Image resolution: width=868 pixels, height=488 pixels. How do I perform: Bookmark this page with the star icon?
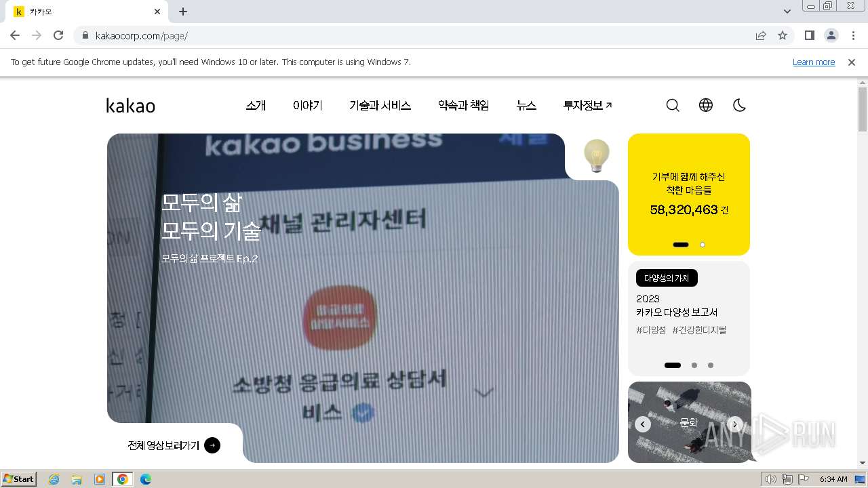(783, 35)
